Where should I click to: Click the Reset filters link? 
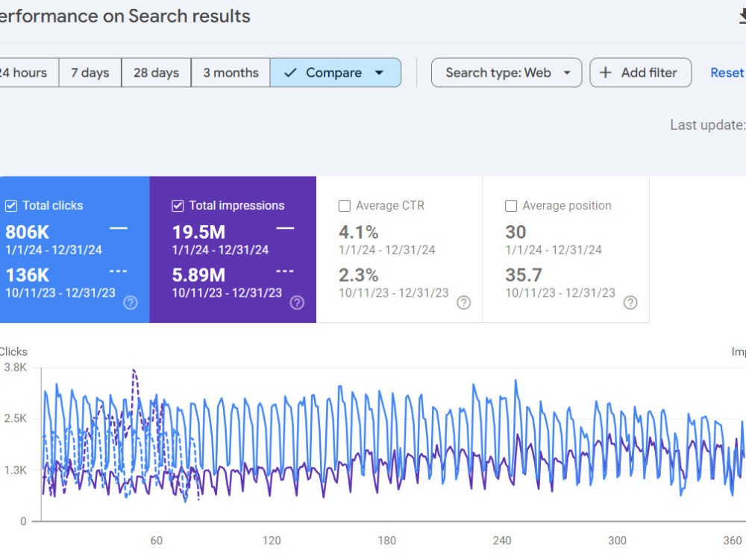(x=727, y=73)
